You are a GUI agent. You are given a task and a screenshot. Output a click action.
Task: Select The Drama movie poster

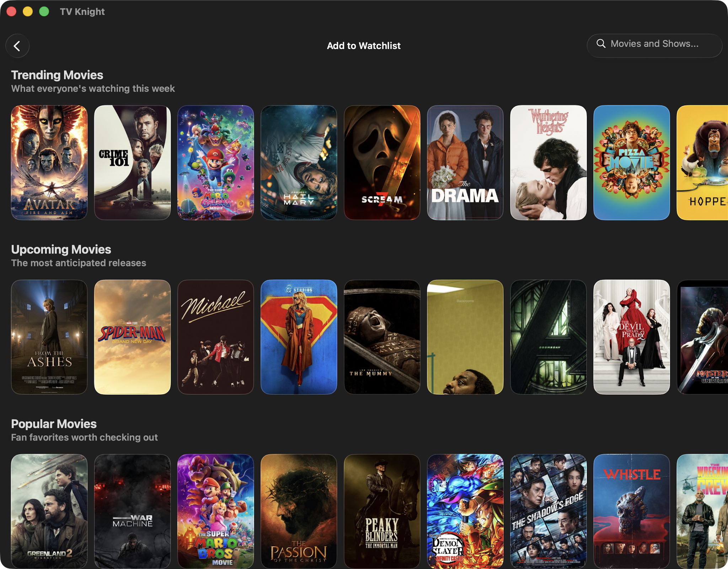coord(465,163)
